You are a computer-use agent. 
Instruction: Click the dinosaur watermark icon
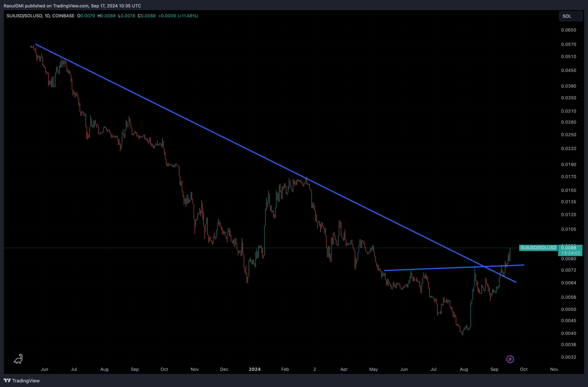(x=18, y=359)
